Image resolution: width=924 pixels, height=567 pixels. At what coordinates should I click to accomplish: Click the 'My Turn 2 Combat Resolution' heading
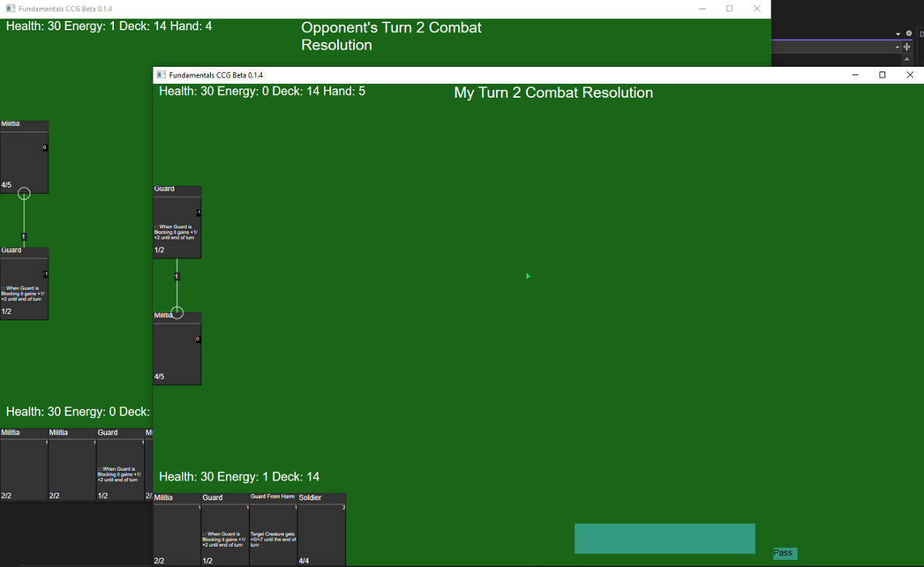[x=553, y=92]
